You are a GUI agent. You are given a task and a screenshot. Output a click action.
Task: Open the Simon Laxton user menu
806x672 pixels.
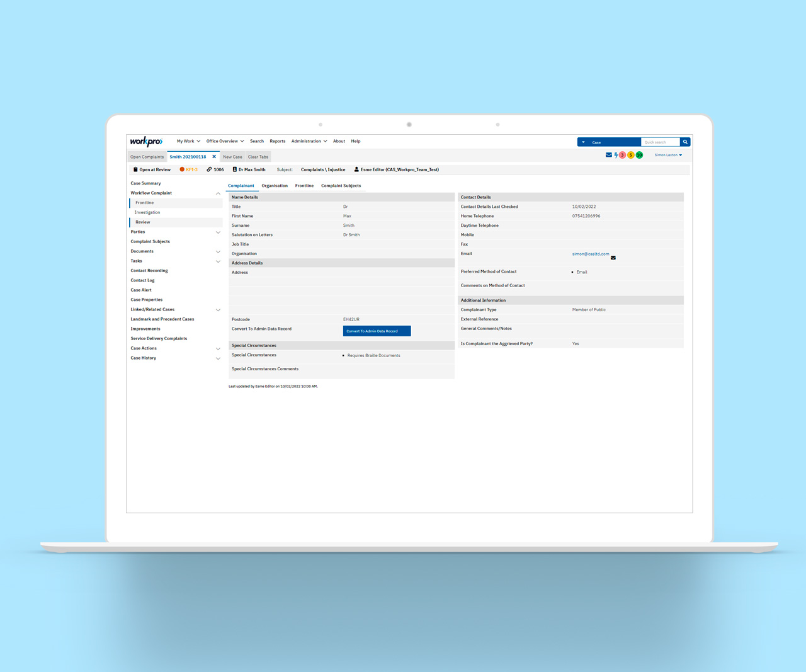[x=668, y=155]
